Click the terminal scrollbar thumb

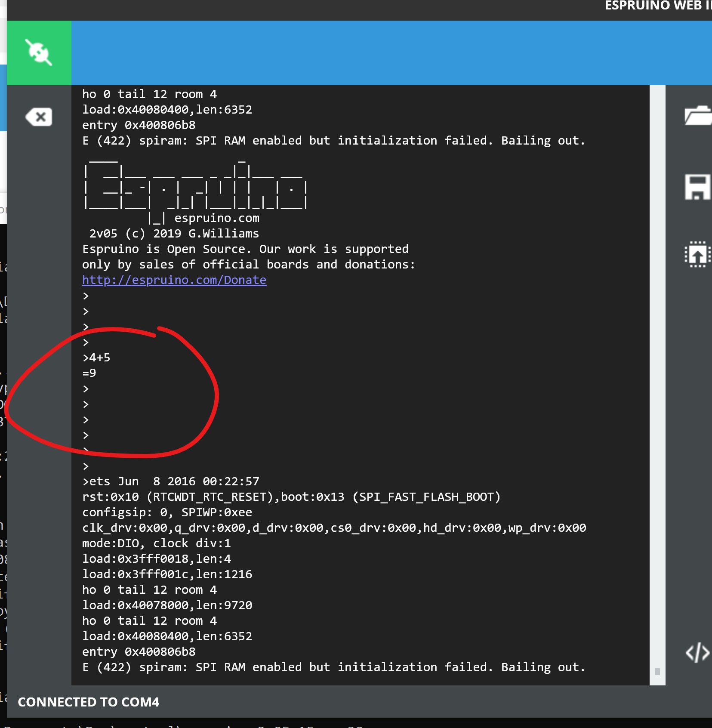point(657,671)
